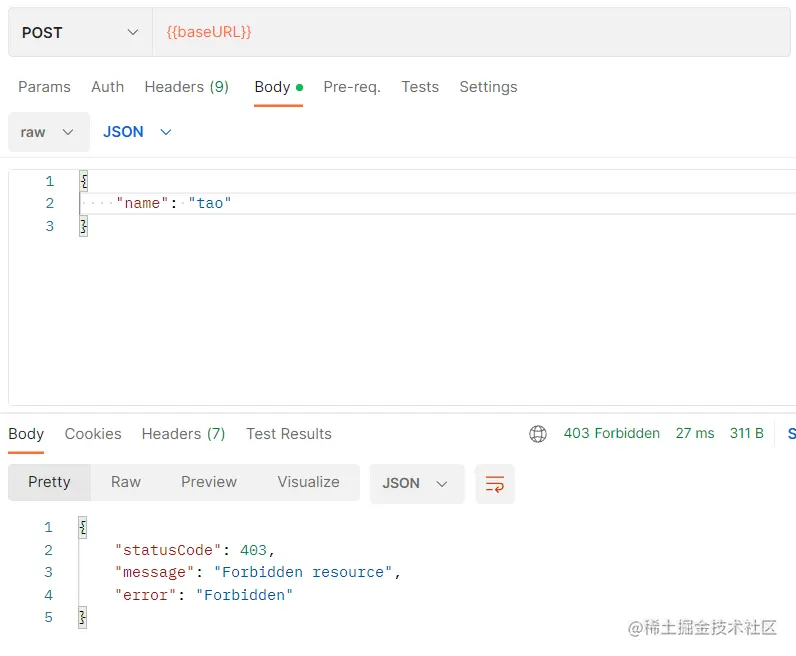Open the Pre-req. tab

[352, 87]
